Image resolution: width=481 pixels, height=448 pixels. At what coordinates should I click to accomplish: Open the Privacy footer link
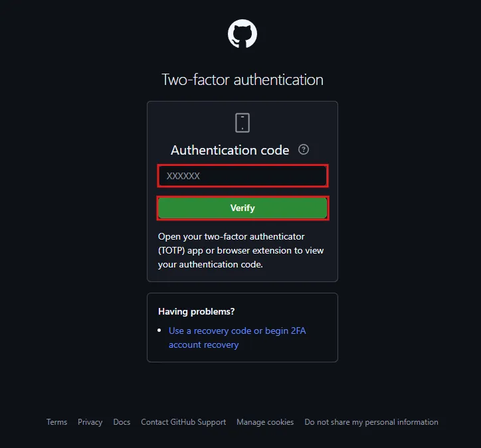[x=90, y=422]
